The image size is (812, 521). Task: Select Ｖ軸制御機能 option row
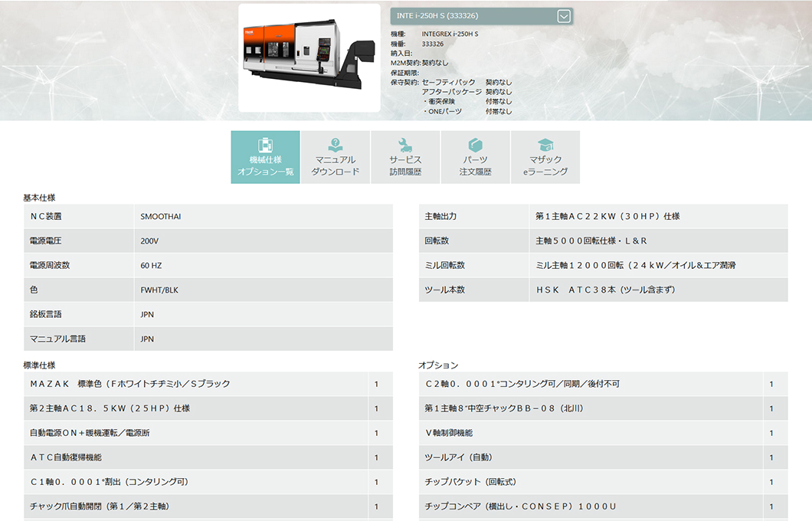[604, 433]
